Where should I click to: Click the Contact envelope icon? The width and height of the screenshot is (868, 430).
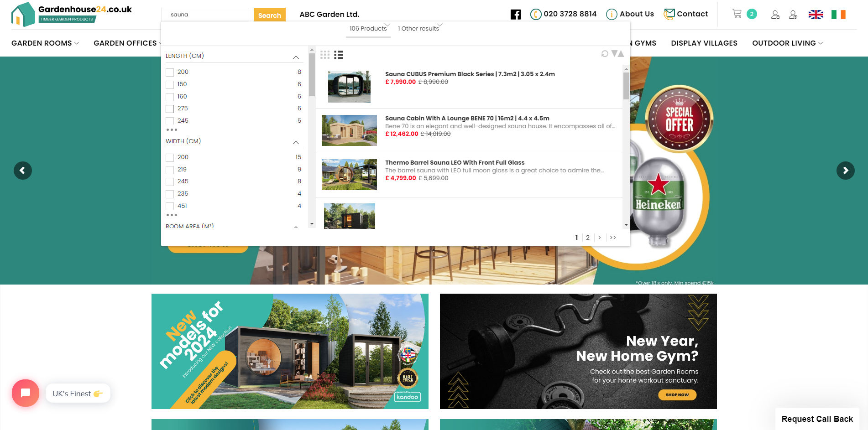point(669,14)
